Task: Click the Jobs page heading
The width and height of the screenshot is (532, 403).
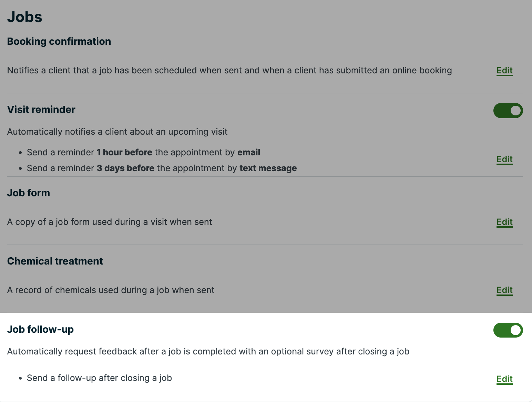Action: pos(24,17)
